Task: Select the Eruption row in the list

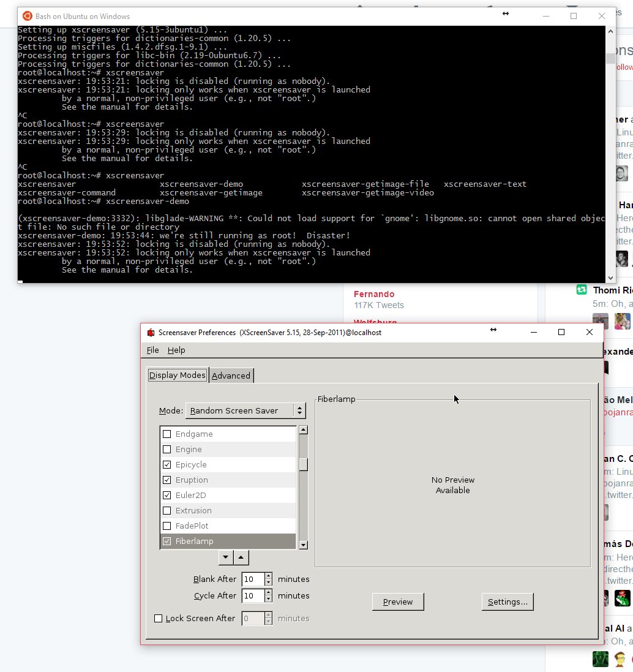Action: pos(228,480)
